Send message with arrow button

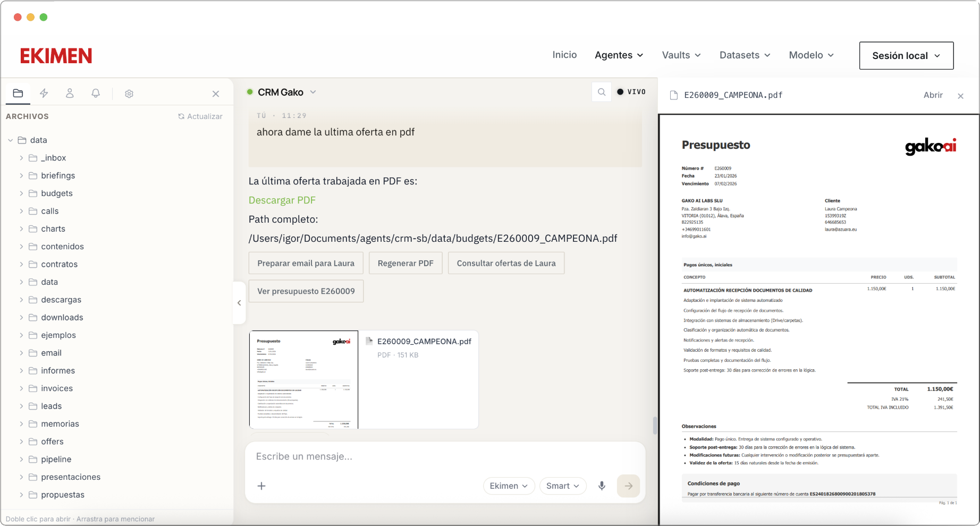pos(629,486)
